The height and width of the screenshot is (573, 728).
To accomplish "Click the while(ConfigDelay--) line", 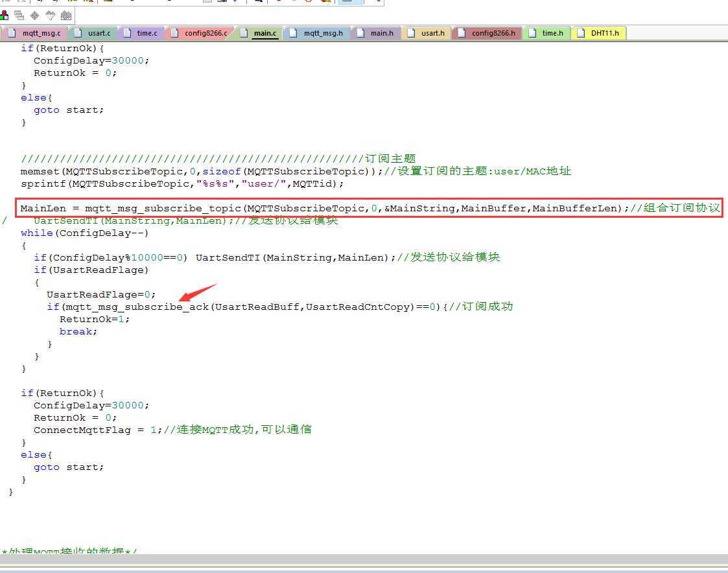I will (x=84, y=233).
